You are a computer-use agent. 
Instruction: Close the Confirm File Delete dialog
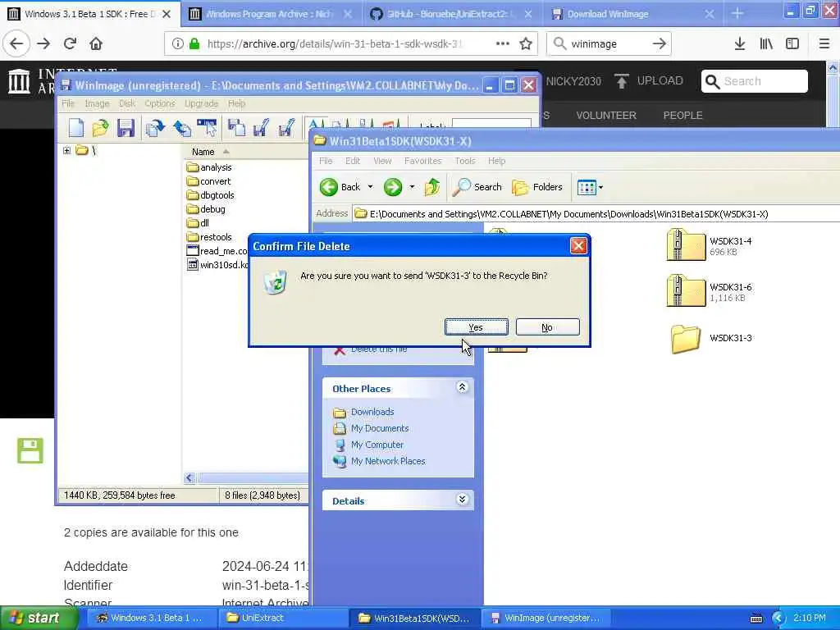[x=578, y=246]
